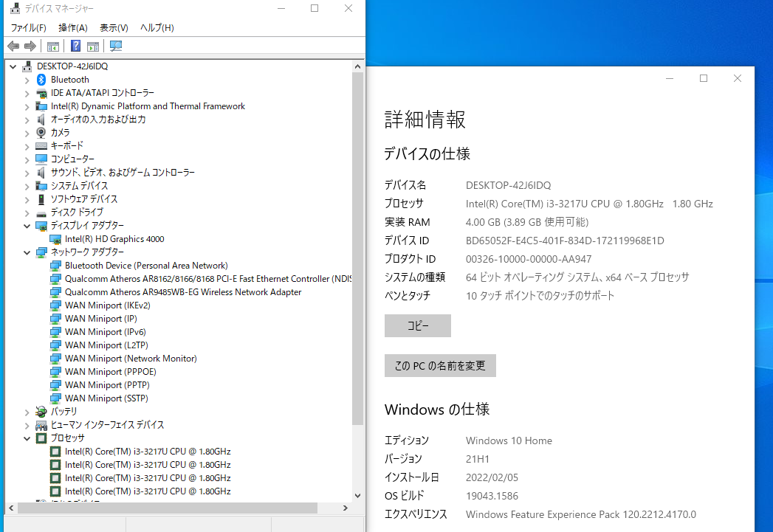Screen dimensions: 773x532
Task: Click the Help question-mark toolbar icon
Action: point(75,46)
